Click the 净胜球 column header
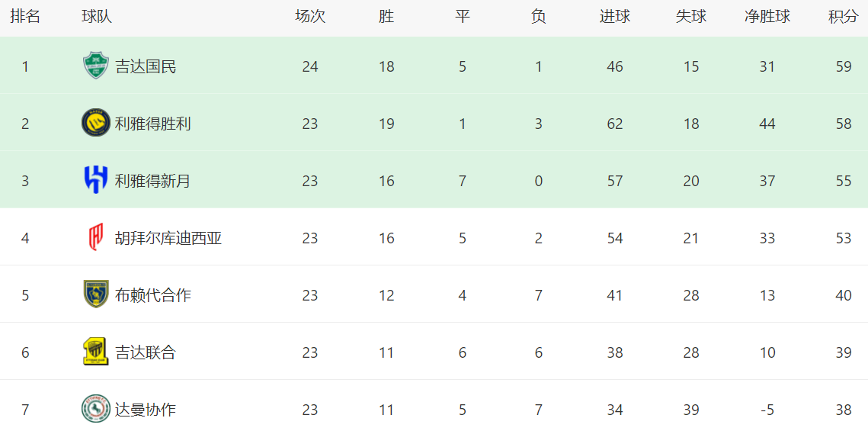 [x=767, y=17]
